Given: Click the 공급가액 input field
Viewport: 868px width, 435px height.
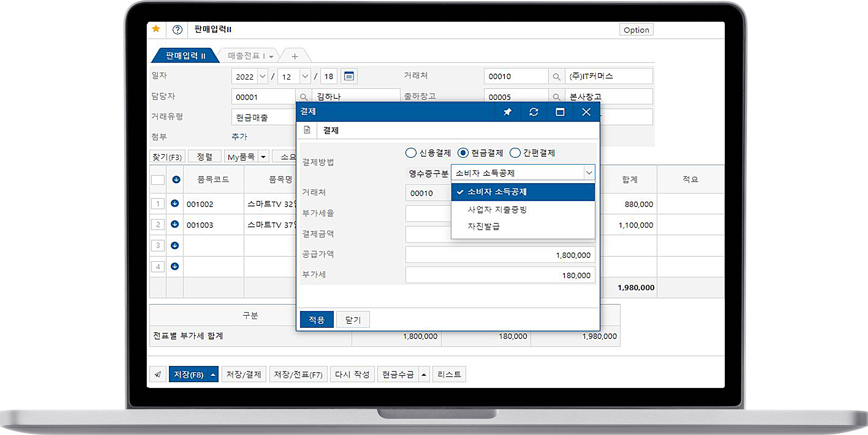Looking at the screenshot, I should click(500, 255).
